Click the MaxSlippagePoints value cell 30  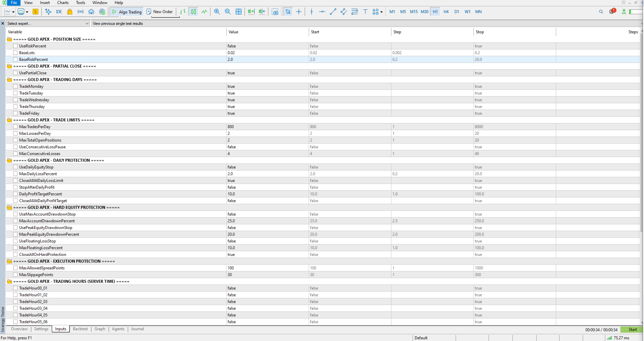tap(268, 275)
